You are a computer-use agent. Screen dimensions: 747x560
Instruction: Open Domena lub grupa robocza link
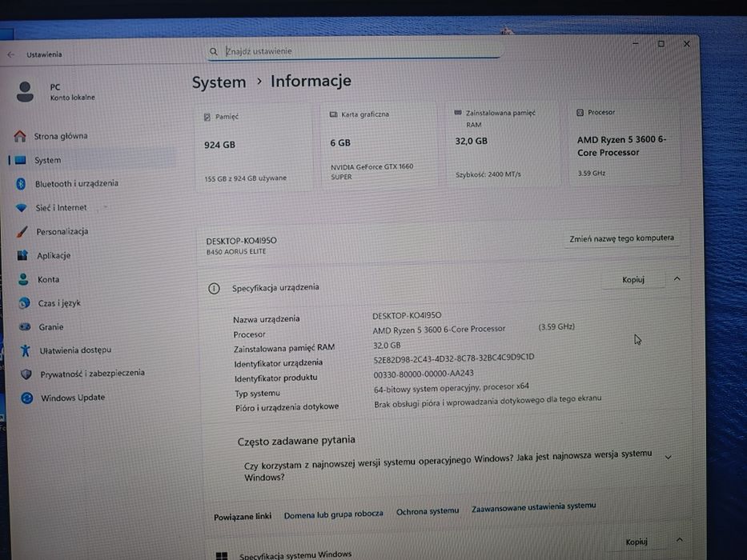click(x=334, y=514)
